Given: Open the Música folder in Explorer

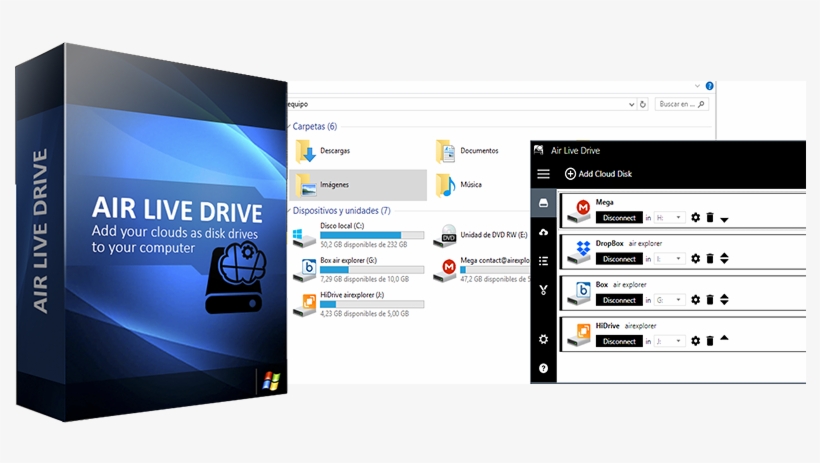Looking at the screenshot, I should click(459, 185).
